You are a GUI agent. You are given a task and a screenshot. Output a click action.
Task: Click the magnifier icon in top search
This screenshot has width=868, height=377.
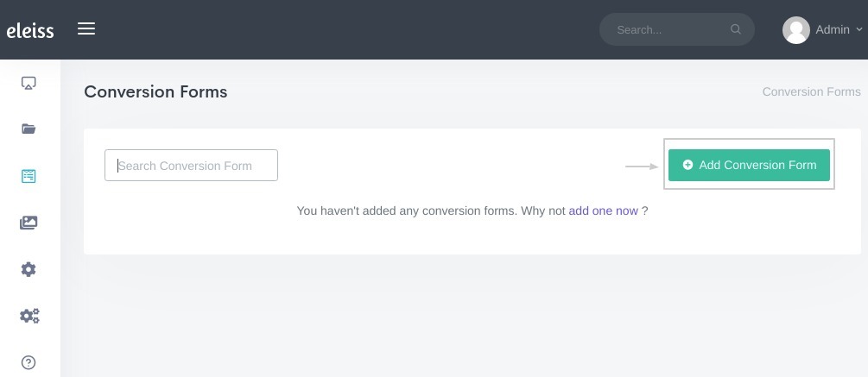point(735,29)
